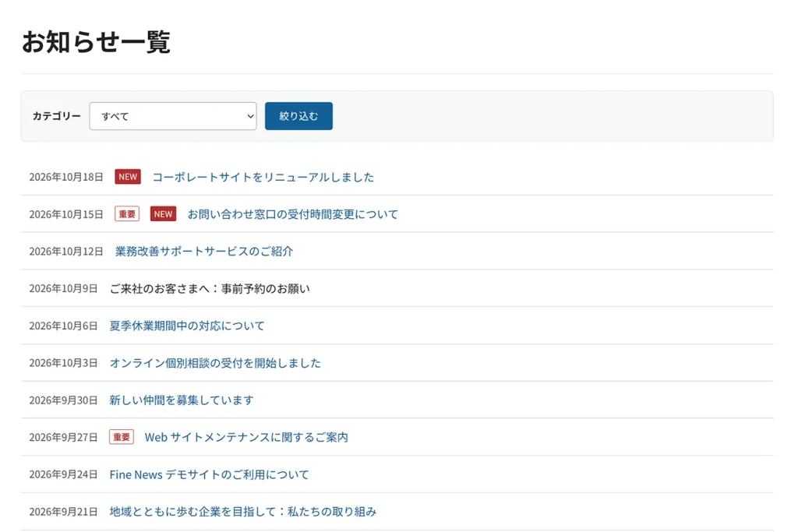
Task: Click 重要 badge on 2026年9月27日 row
Action: click(122, 438)
